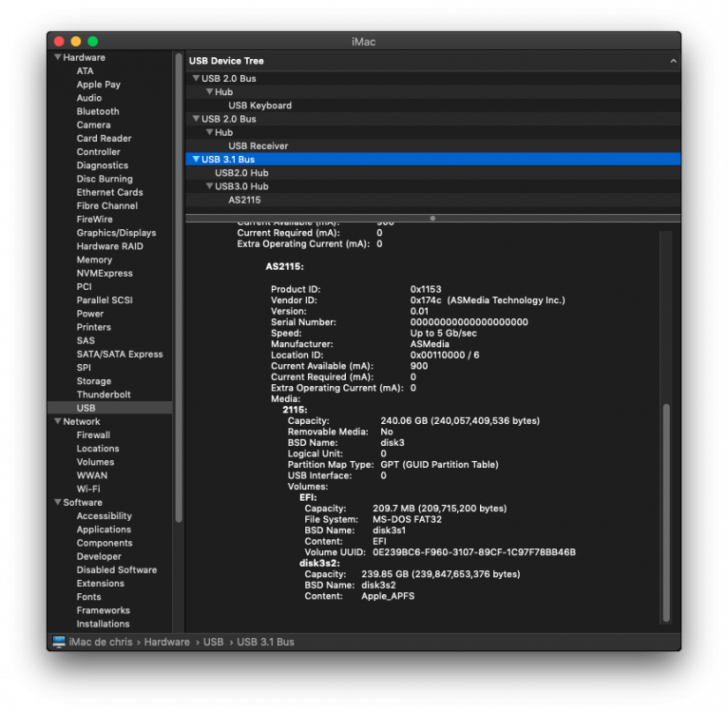Select USB Receiver in device tree
Screen dimensions: 728x713
pos(432,145)
